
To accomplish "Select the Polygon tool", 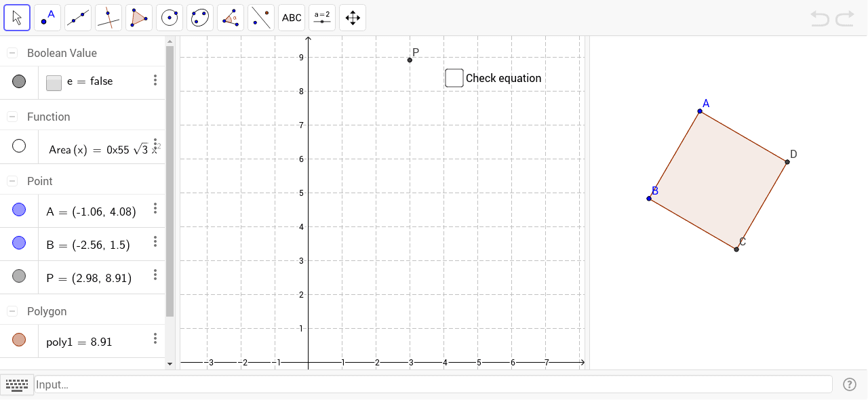I will coord(139,18).
